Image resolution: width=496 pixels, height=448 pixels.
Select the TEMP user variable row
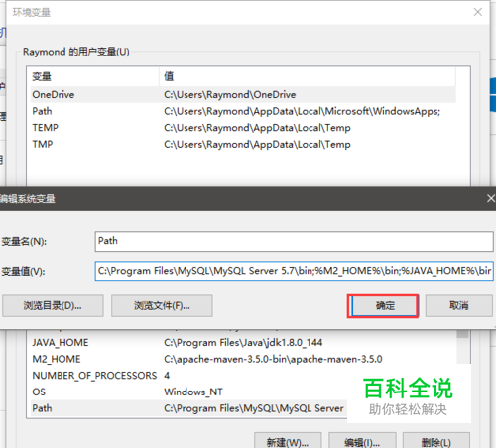243,128
